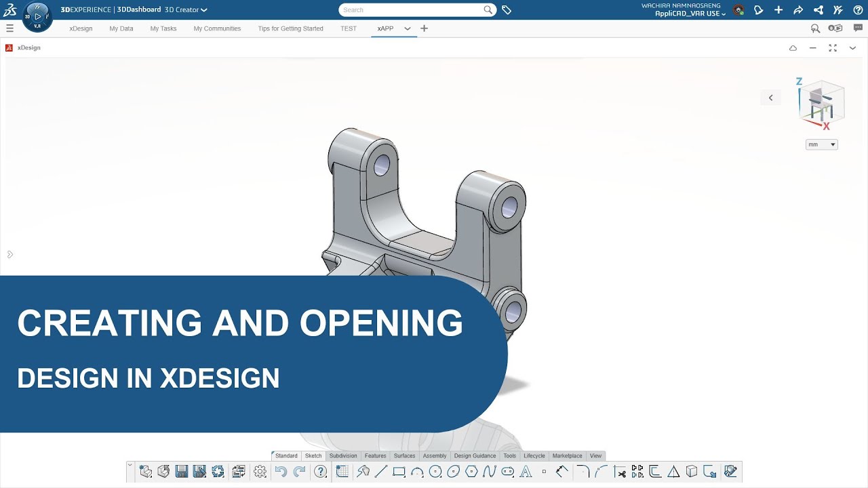This screenshot has width=868, height=488.
Task: Open the 3D Creator role dropdown
Action: [186, 10]
